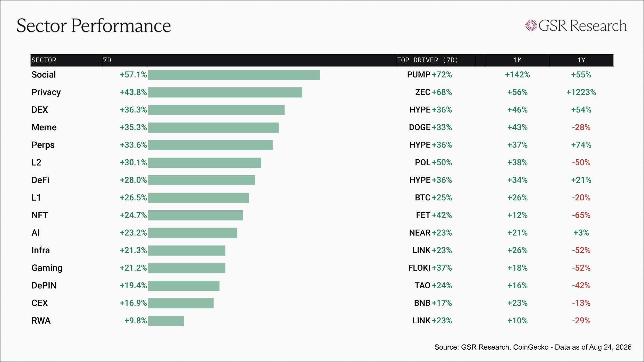The width and height of the screenshot is (644, 362).
Task: Click the ZEC +68% top driver
Action: click(x=434, y=92)
